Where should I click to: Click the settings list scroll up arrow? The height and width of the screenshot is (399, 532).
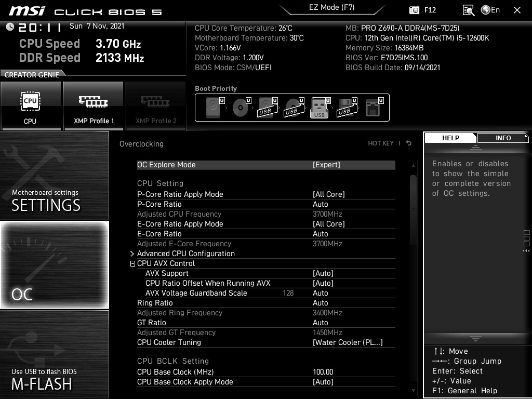tap(413, 166)
